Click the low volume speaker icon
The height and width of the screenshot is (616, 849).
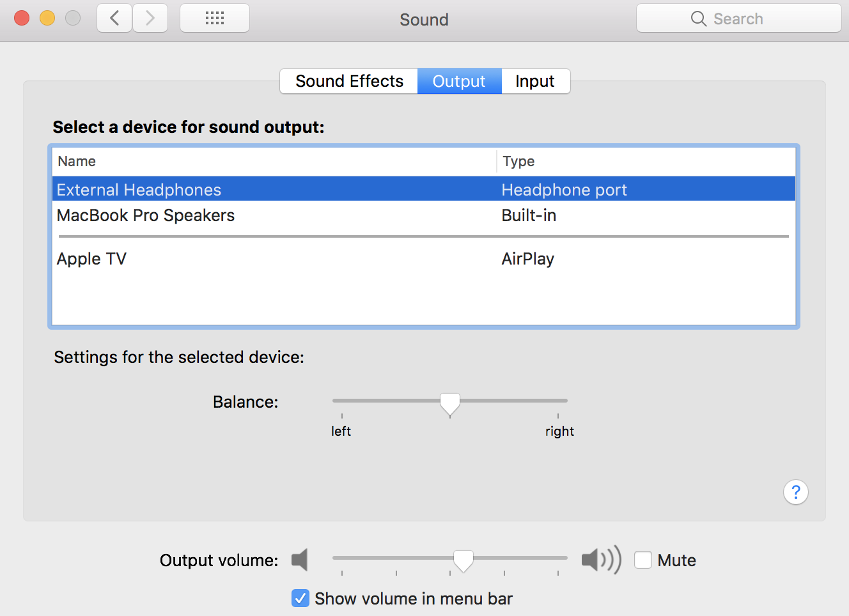[300, 560]
